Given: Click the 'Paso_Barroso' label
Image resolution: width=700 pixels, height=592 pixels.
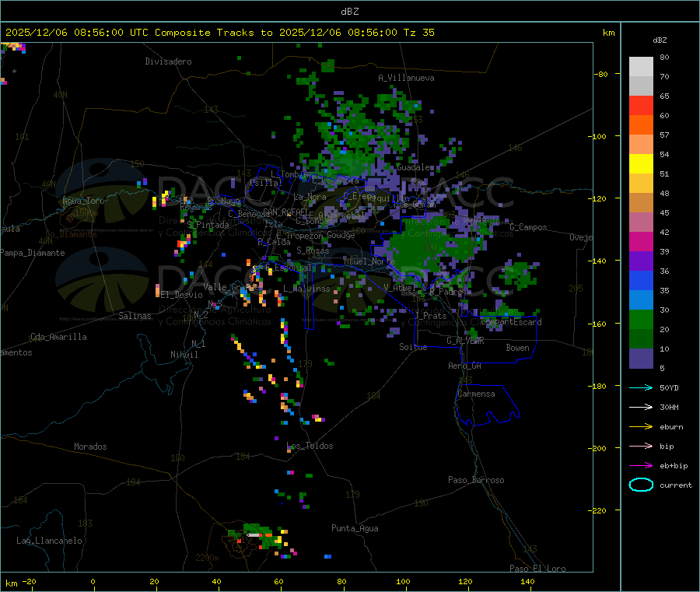Looking at the screenshot, I should (476, 480).
